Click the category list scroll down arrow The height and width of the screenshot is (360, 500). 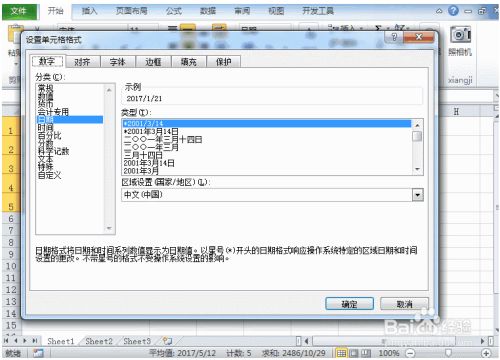pos(109,228)
